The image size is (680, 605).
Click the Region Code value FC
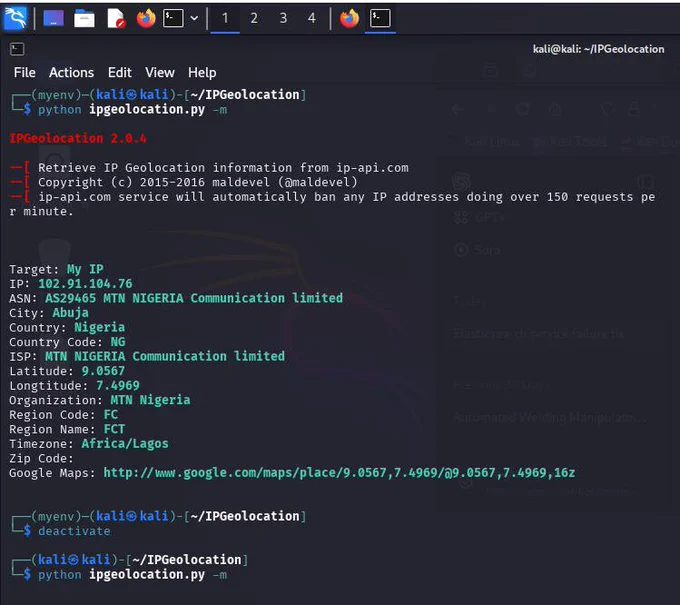[x=111, y=415]
